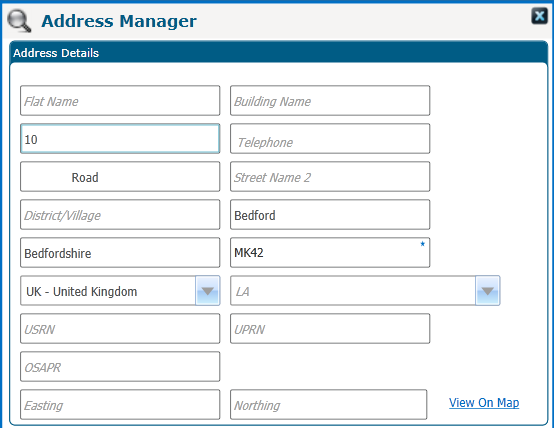Edit the town field containing Bedford
Image resolution: width=554 pixels, height=428 pixels.
330,215
